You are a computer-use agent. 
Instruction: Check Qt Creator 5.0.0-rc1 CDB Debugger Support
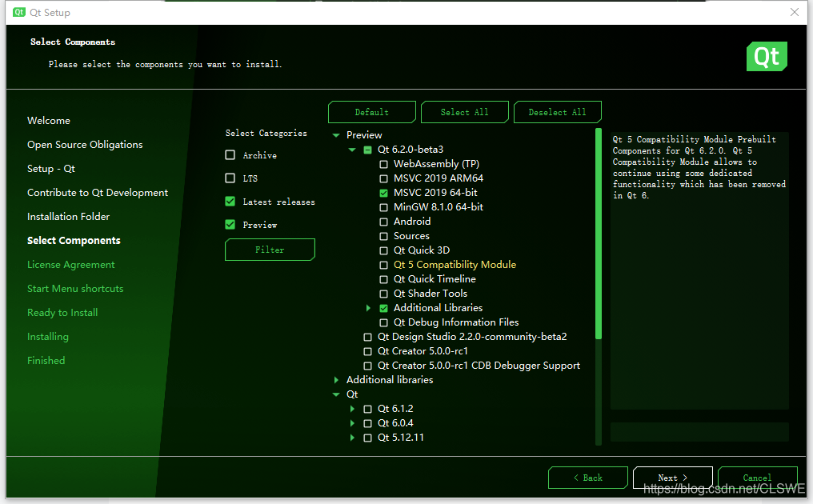(x=367, y=366)
